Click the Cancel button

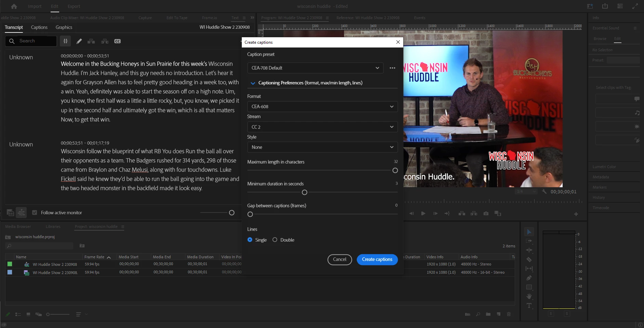(x=340, y=260)
